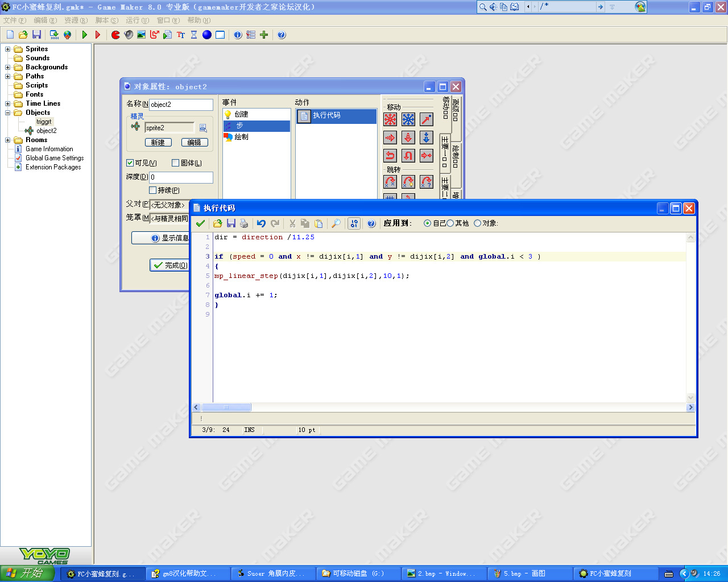Enable the 固体 (solid) checkbox

coord(176,163)
